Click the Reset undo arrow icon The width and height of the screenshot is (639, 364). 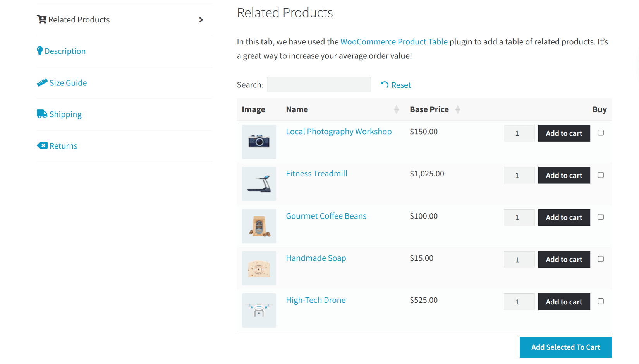pos(384,85)
